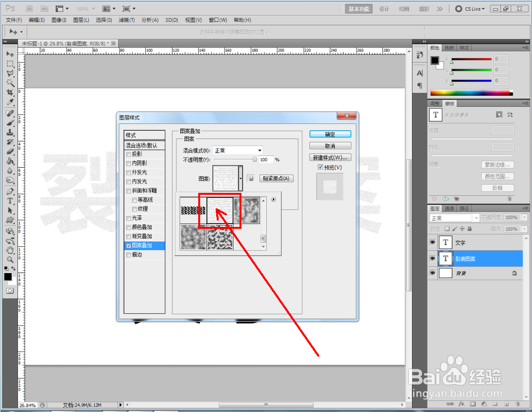Select the Type tool

(10, 201)
